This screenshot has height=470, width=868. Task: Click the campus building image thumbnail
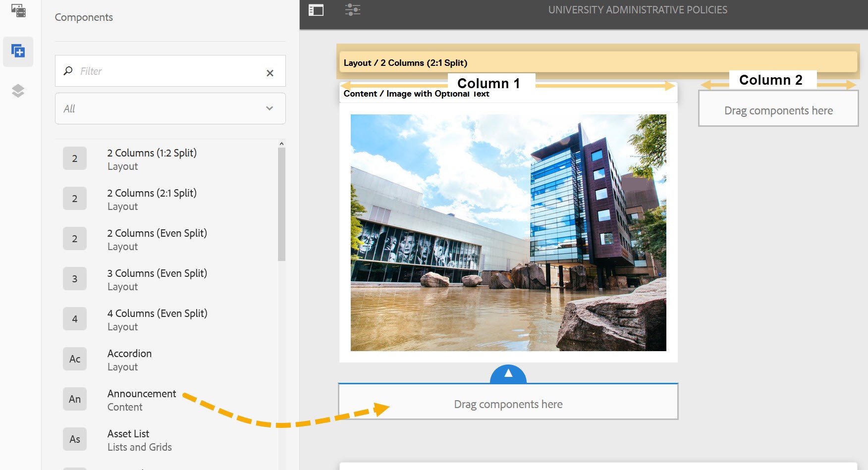[x=508, y=232]
